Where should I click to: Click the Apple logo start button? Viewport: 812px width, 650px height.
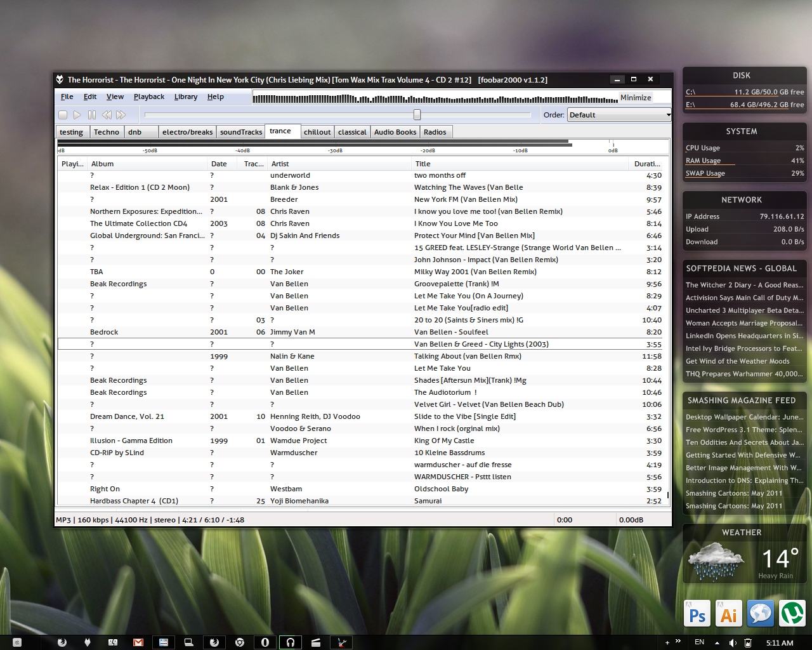[17, 642]
